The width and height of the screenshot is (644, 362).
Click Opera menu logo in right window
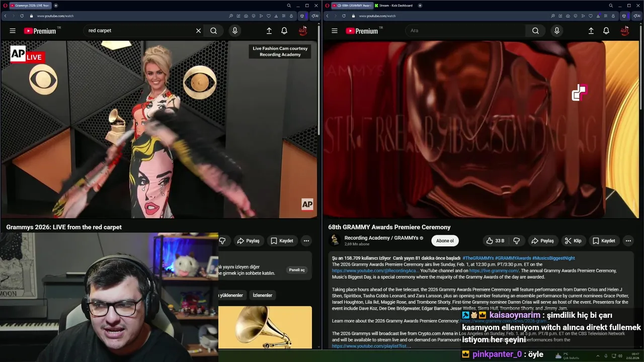(327, 6)
